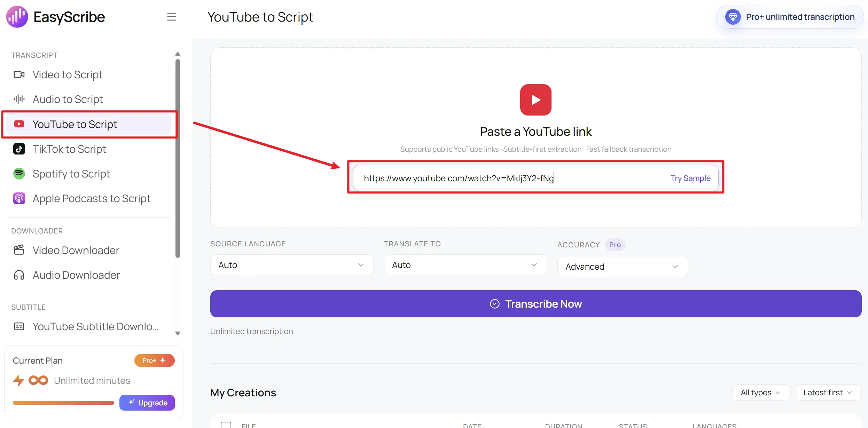Click the Spotify to Script green icon

pyautogui.click(x=19, y=174)
